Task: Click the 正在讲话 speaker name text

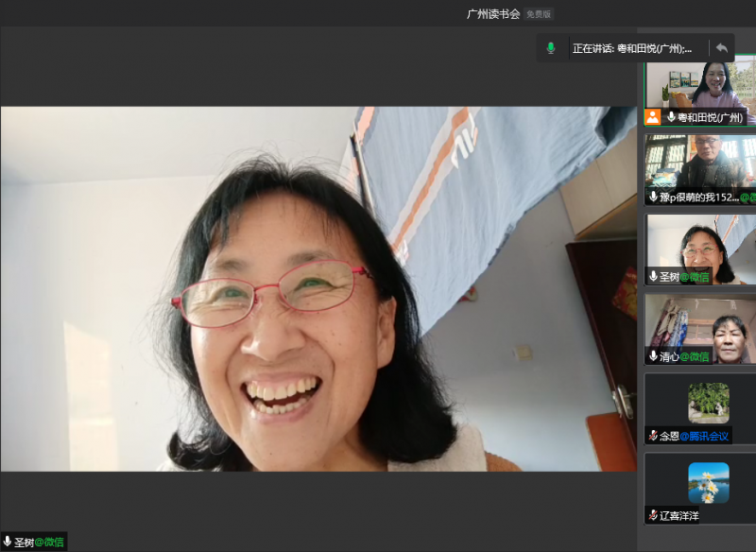Action: [631, 48]
